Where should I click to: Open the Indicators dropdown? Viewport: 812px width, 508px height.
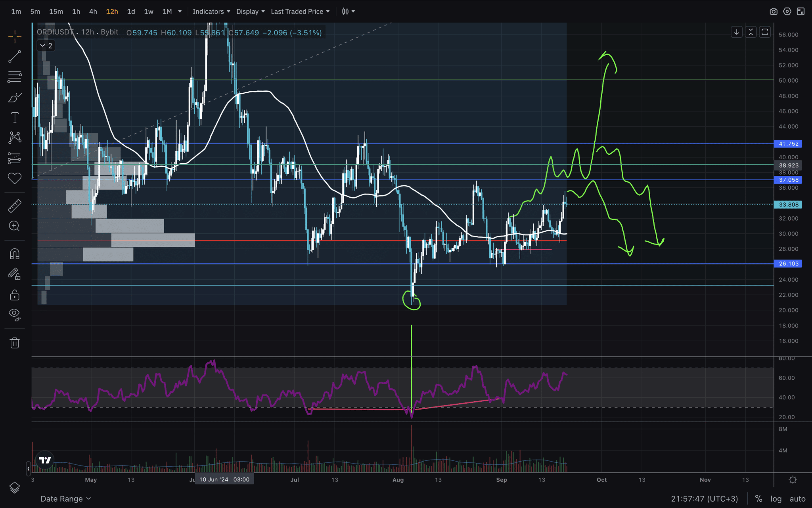[211, 12]
